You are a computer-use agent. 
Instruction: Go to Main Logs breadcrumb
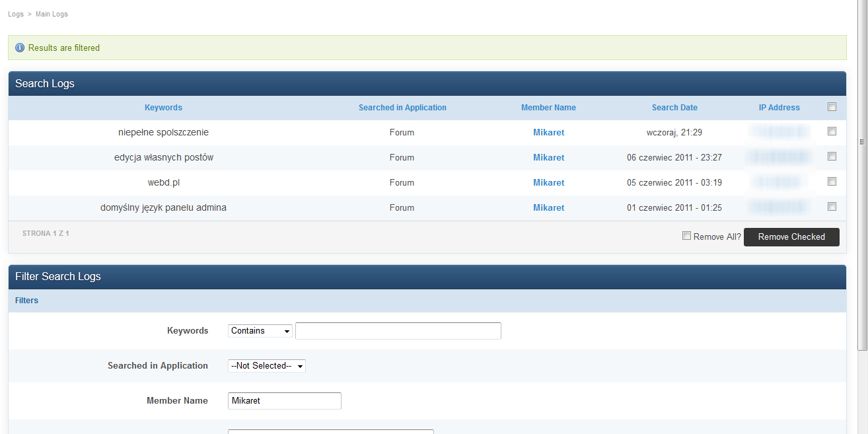coord(52,14)
